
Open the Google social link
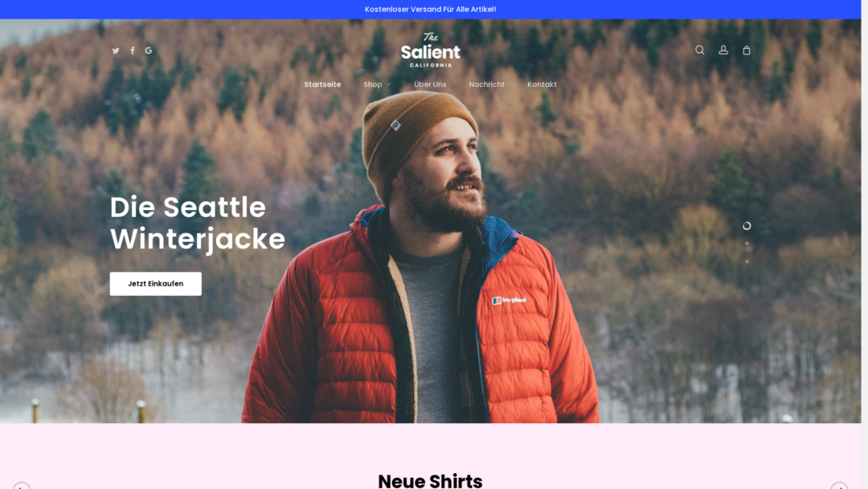pos(149,51)
